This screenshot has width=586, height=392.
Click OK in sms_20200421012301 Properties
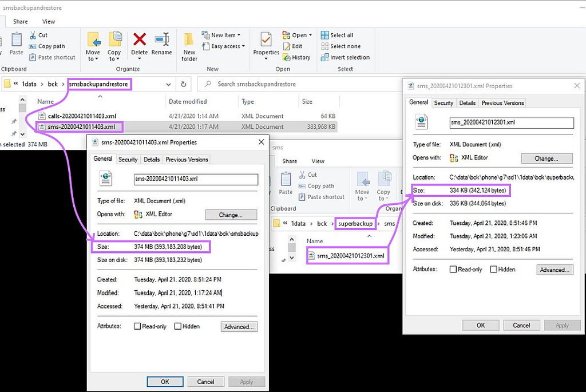pyautogui.click(x=481, y=325)
